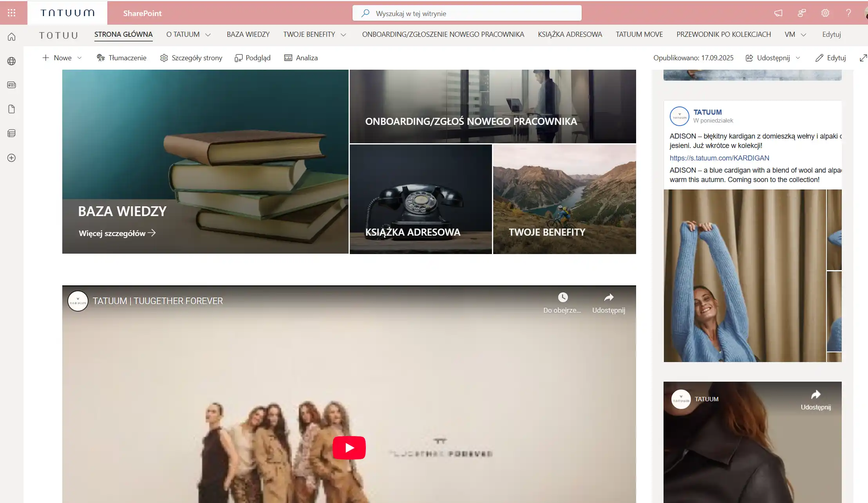Open the Settings gear in top bar

pos(825,13)
